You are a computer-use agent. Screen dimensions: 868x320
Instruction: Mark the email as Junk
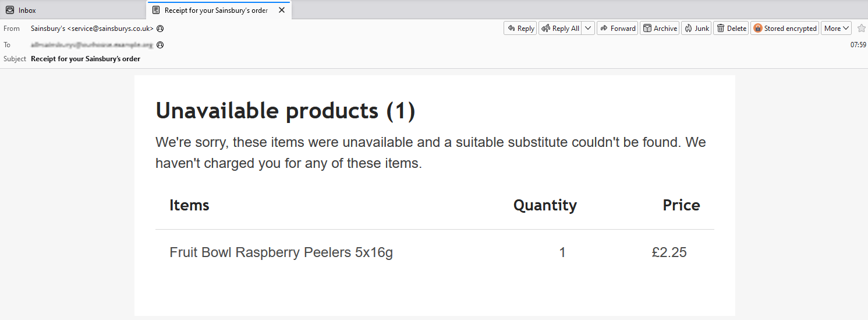[696, 28]
